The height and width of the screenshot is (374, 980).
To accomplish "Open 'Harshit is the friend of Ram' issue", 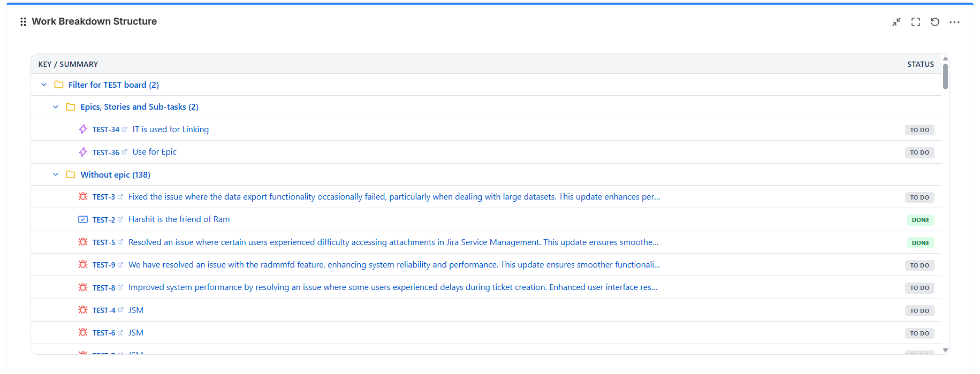I will (179, 219).
